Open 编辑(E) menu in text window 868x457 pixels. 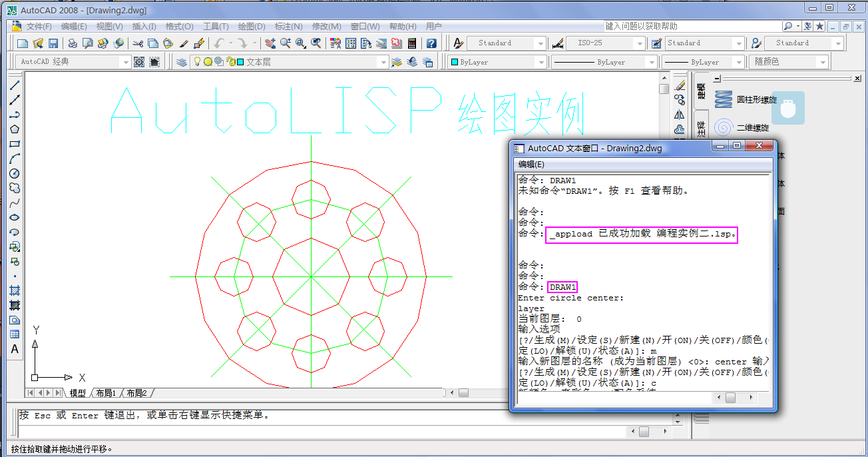531,165
